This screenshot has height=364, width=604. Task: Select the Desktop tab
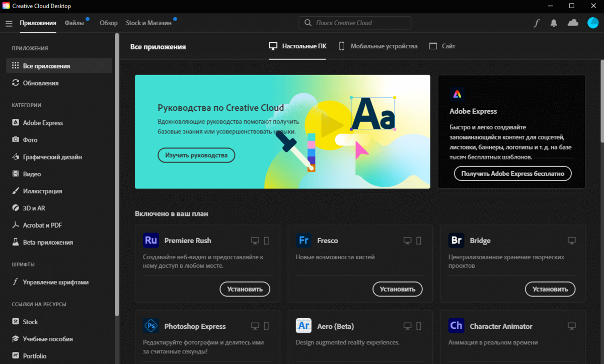click(297, 46)
